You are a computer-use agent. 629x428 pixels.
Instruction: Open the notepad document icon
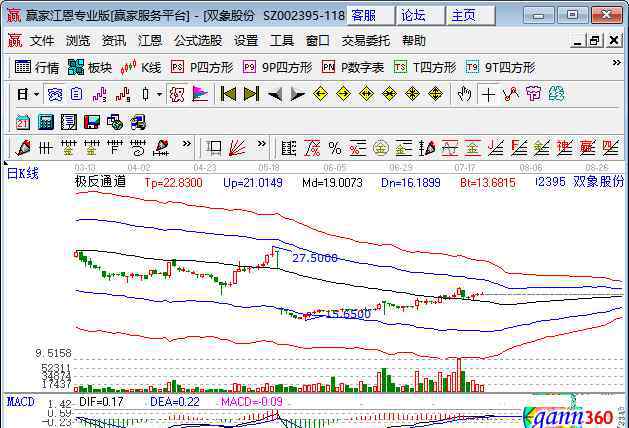[x=69, y=122]
